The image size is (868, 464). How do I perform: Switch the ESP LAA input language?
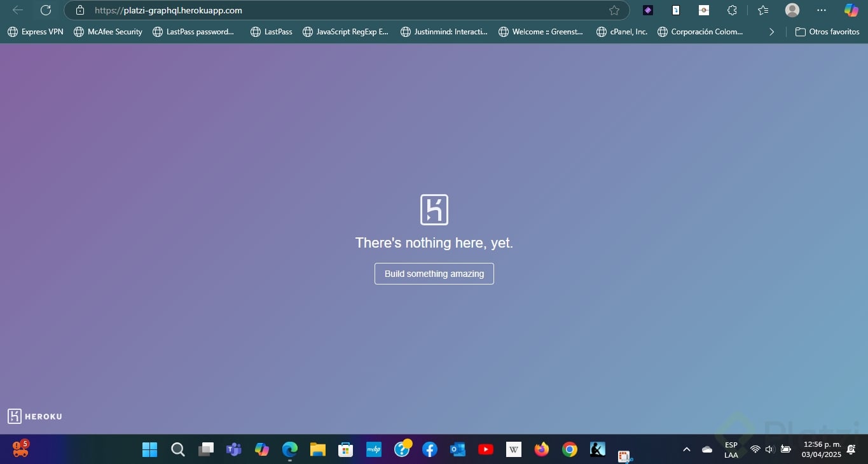click(731, 450)
